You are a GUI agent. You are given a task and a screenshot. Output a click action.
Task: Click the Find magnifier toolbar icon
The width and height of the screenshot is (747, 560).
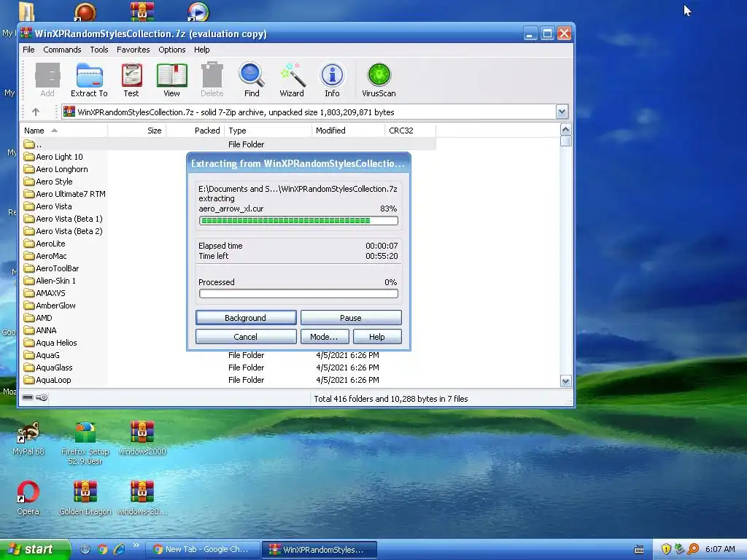point(252,80)
